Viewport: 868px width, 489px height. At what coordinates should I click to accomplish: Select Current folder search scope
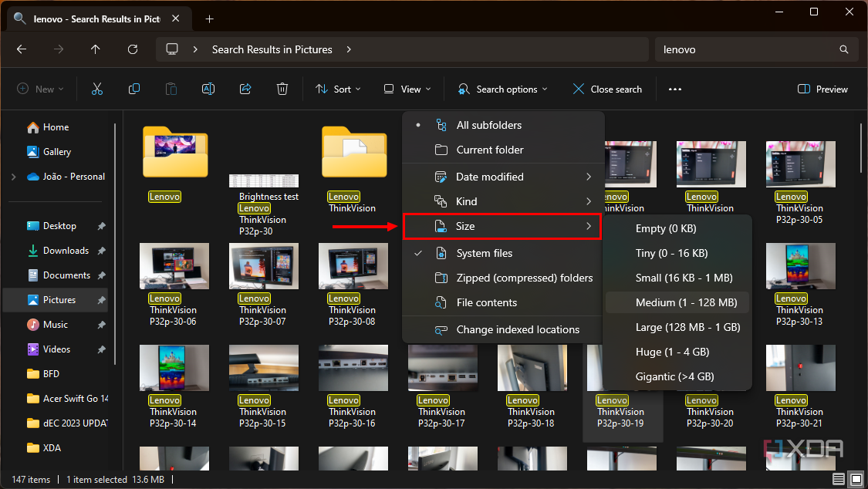[502, 150]
